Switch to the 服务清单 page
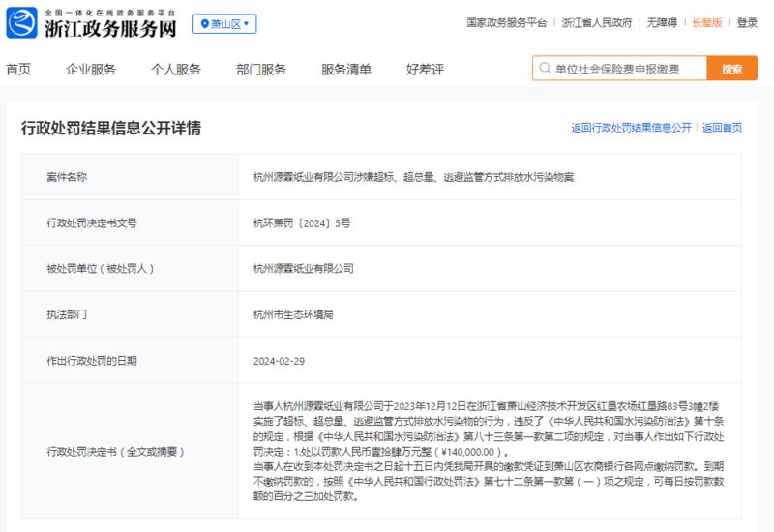 [x=346, y=70]
